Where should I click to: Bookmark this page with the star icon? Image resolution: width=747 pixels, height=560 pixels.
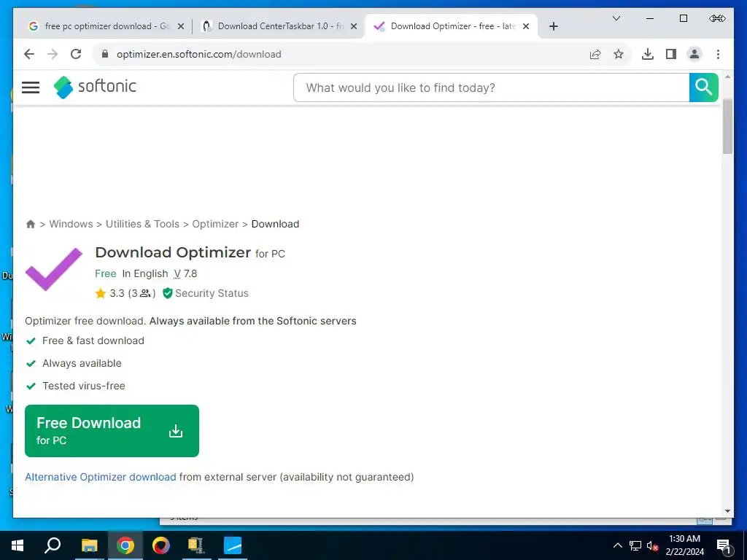[x=619, y=54]
